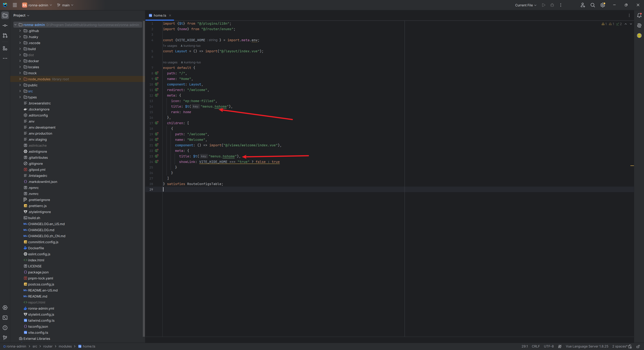Image resolution: width=644 pixels, height=350 pixels.
Task: Open the Terminal tool window
Action: click(x=5, y=317)
